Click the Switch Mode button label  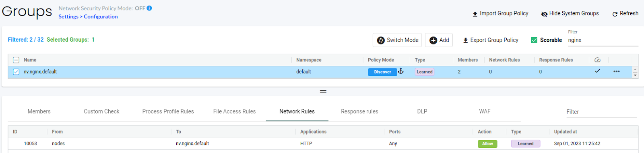(x=402, y=40)
